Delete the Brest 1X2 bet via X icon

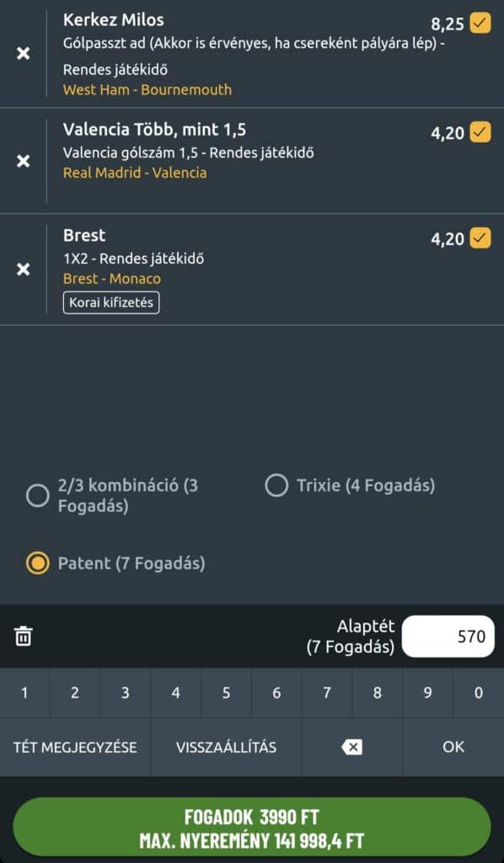[23, 269]
